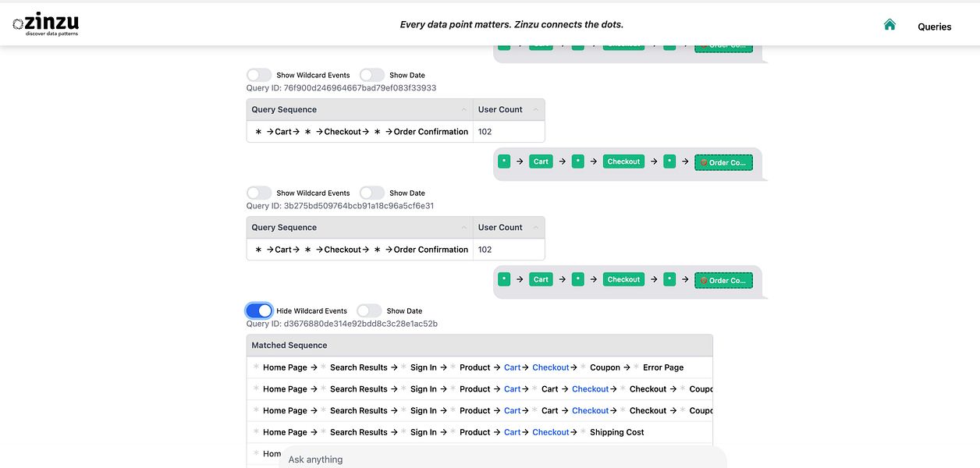Screen dimensions: 980x468
Task: Click Coupon in the row ending with Error Page
Action: tap(605, 367)
